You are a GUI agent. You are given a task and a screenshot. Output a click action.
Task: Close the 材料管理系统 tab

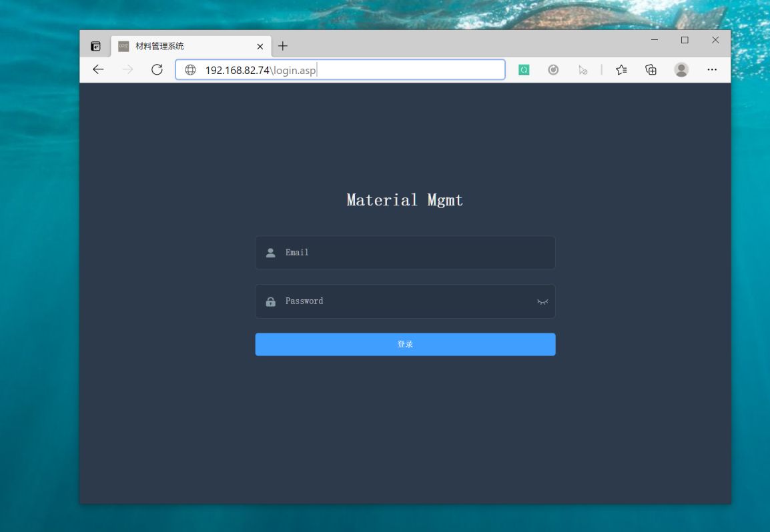pyautogui.click(x=260, y=47)
